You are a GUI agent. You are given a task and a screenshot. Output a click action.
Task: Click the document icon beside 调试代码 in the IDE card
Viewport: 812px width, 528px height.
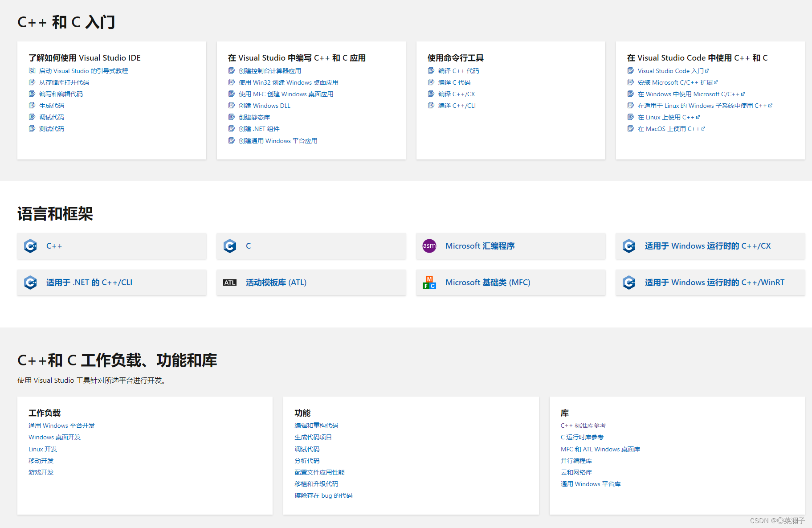tap(32, 117)
